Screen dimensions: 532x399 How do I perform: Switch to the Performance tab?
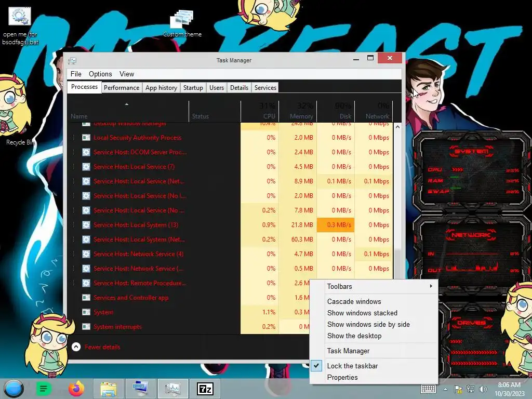[122, 87]
